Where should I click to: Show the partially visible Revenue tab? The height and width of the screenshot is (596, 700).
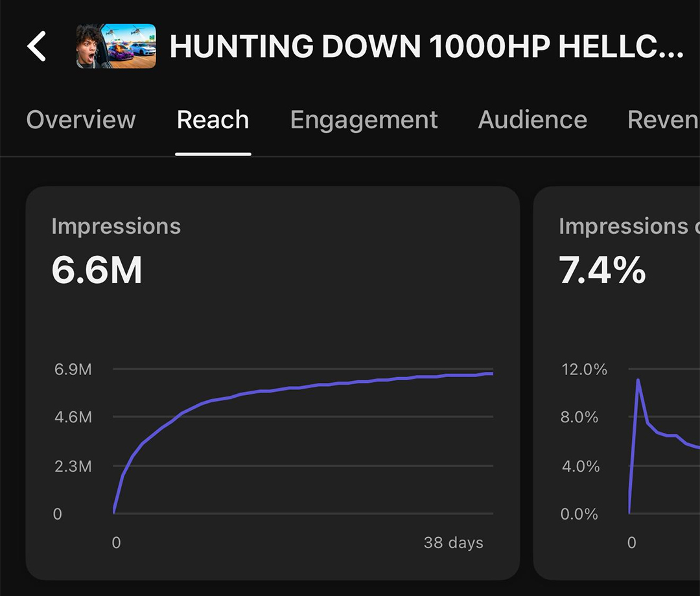pyautogui.click(x=662, y=120)
